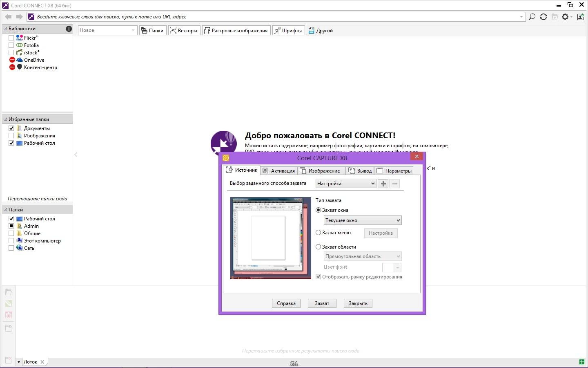
Task: Open the search address bar history dropdown
Action: click(521, 17)
